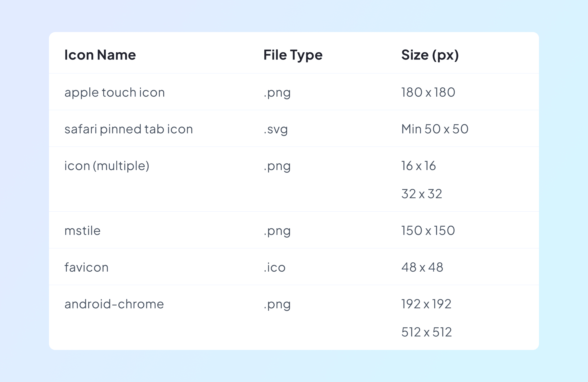This screenshot has width=588, height=382.
Task: Click the .png cell in the mstile row
Action: point(277,231)
